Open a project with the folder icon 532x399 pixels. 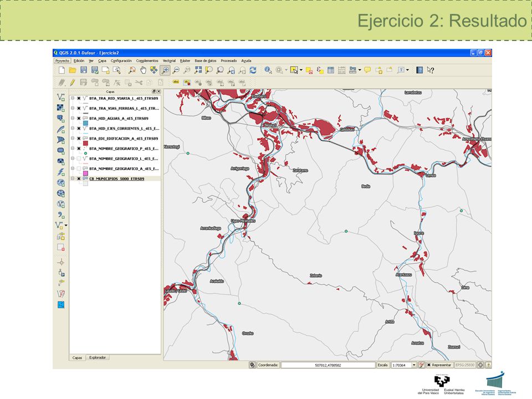73,70
